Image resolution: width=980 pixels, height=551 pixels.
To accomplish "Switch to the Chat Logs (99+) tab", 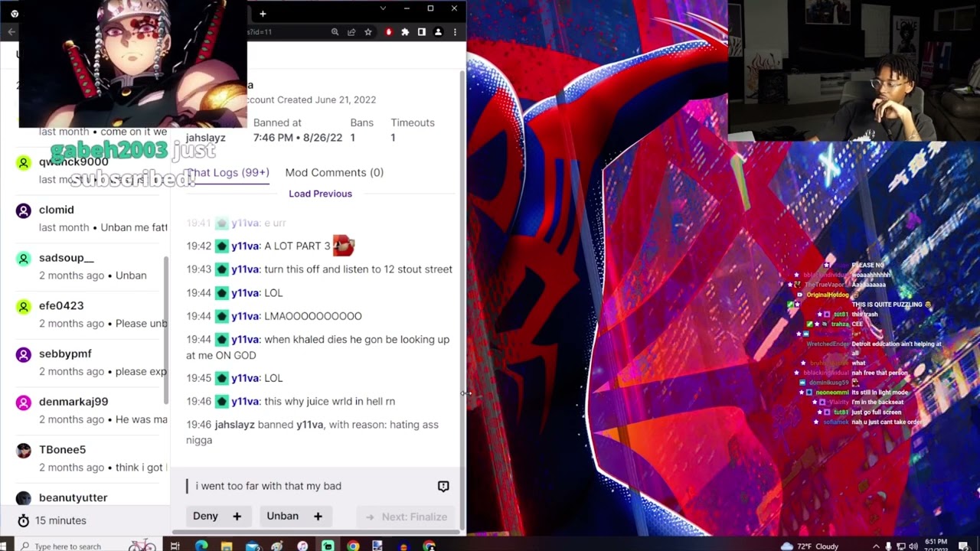I will pyautogui.click(x=227, y=172).
